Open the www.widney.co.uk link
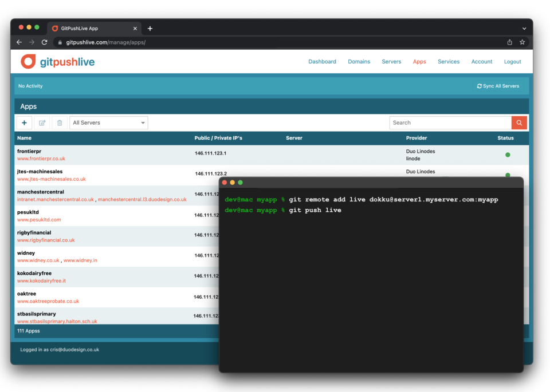 (x=38, y=260)
